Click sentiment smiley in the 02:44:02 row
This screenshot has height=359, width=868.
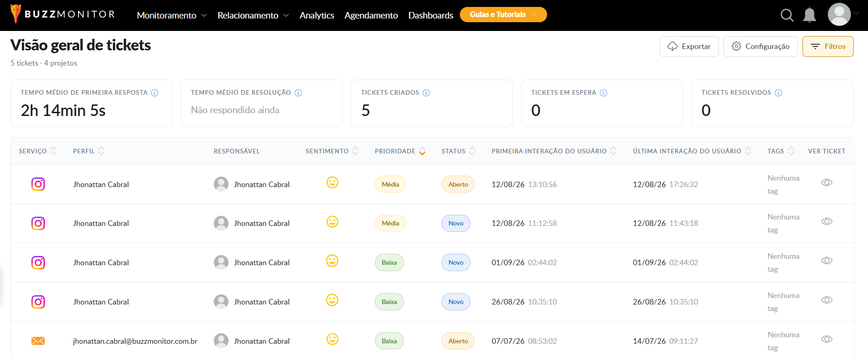tap(332, 261)
